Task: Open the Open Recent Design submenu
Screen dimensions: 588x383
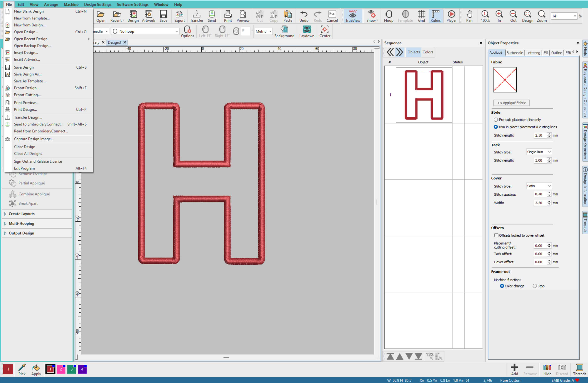Action: tap(48, 39)
